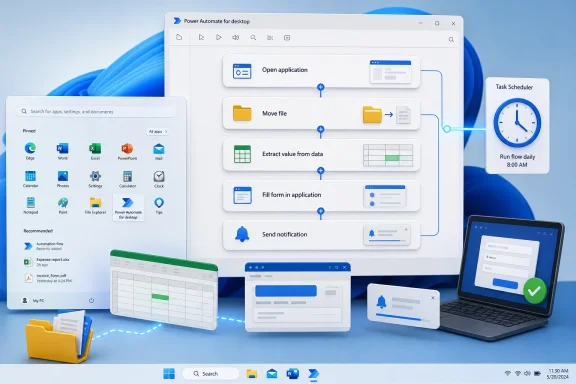
Task: Click Power Automate for desktop window title
Action: 217,21
